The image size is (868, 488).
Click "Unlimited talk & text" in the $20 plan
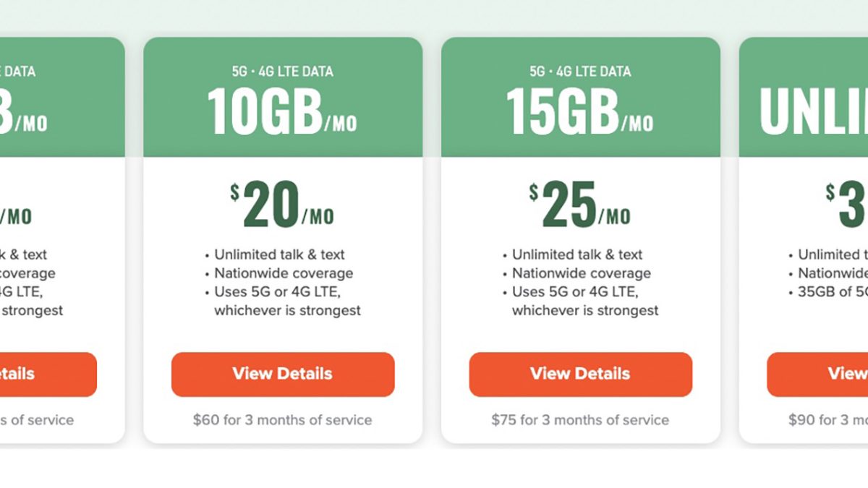click(279, 254)
